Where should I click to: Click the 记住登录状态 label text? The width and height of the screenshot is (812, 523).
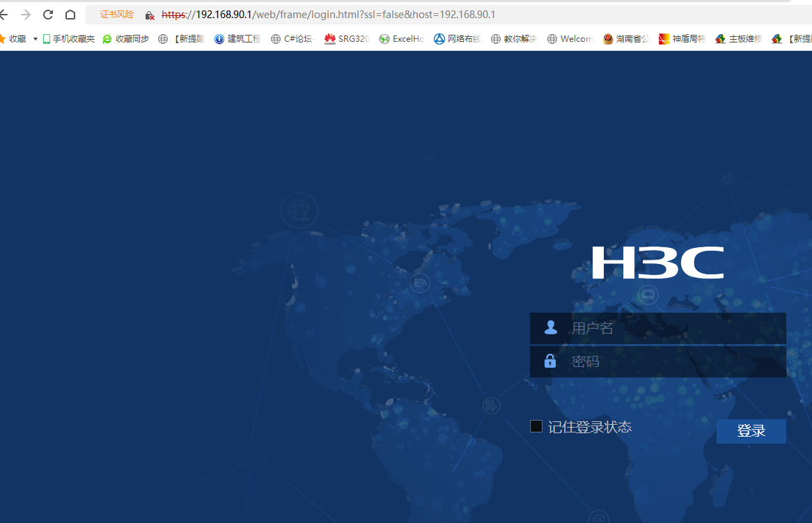tap(590, 427)
